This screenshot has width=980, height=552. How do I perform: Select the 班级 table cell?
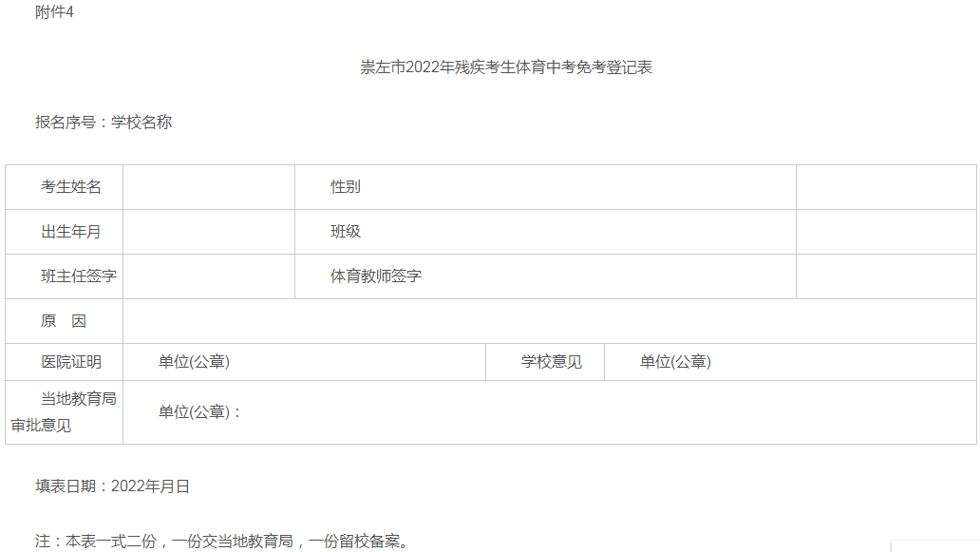(x=546, y=232)
